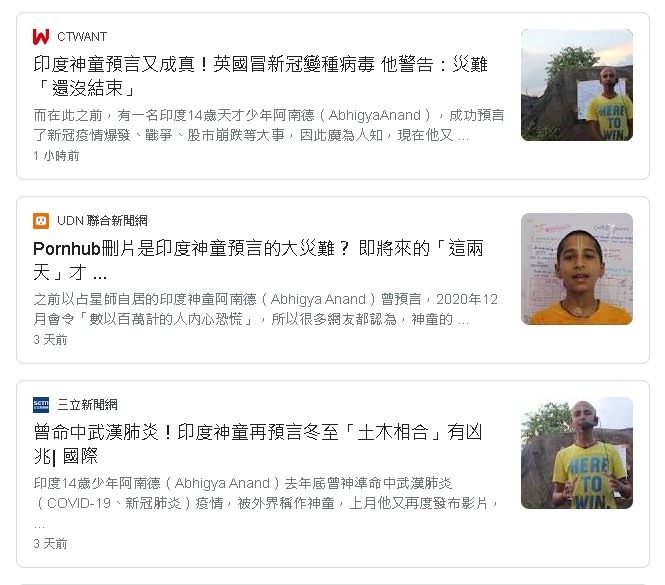665x585 pixels.
Task: Click the CTWANT source name
Action: pyautogui.click(x=82, y=36)
